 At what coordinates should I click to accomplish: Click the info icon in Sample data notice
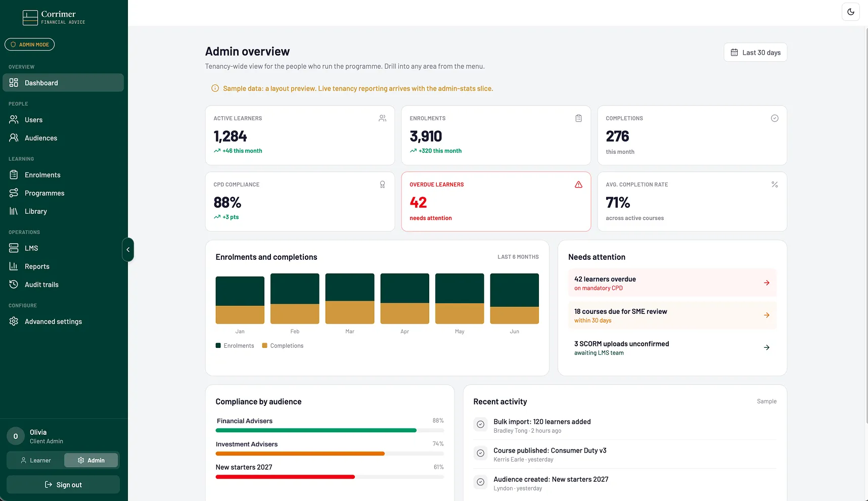click(215, 88)
